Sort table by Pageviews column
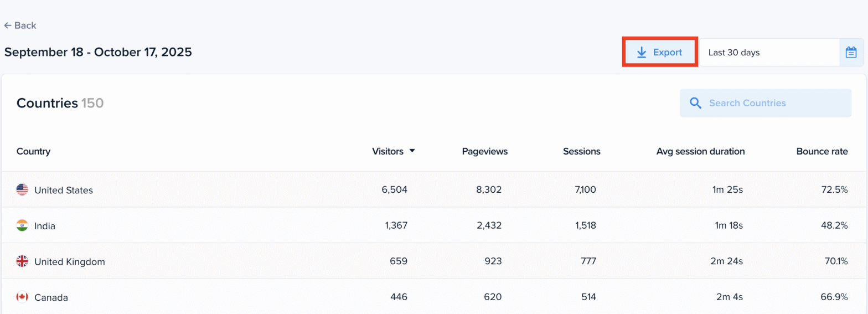This screenshot has width=868, height=314. coord(484,151)
